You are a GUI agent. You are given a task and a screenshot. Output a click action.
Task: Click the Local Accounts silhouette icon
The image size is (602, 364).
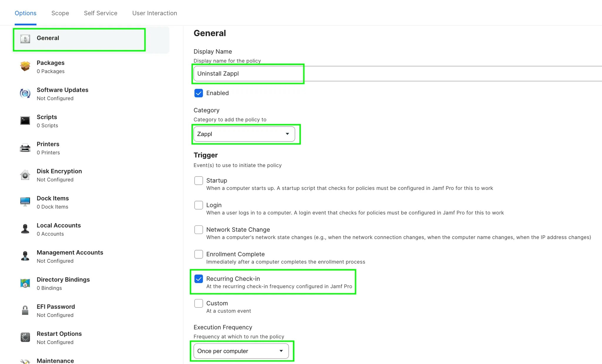click(25, 229)
